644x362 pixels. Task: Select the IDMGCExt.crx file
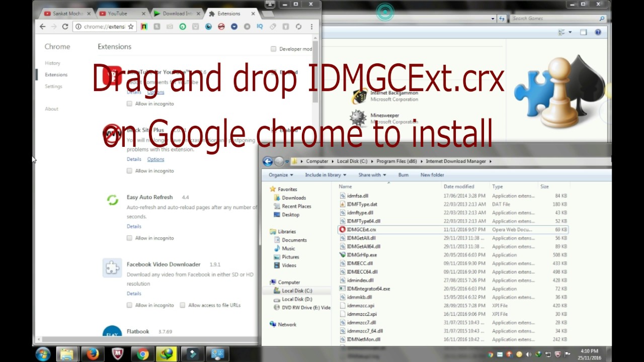453,230
